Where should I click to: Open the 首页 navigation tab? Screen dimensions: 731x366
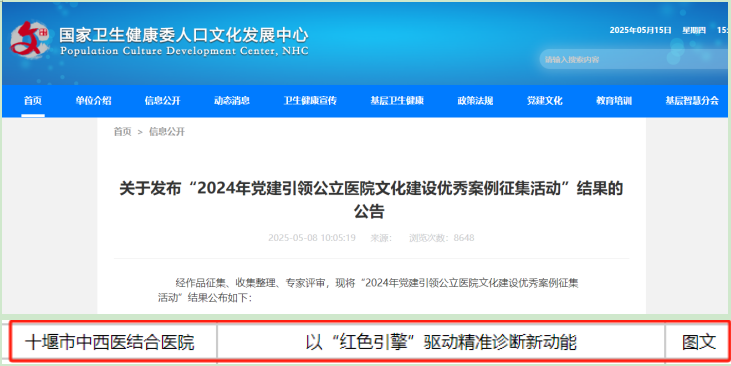point(33,101)
